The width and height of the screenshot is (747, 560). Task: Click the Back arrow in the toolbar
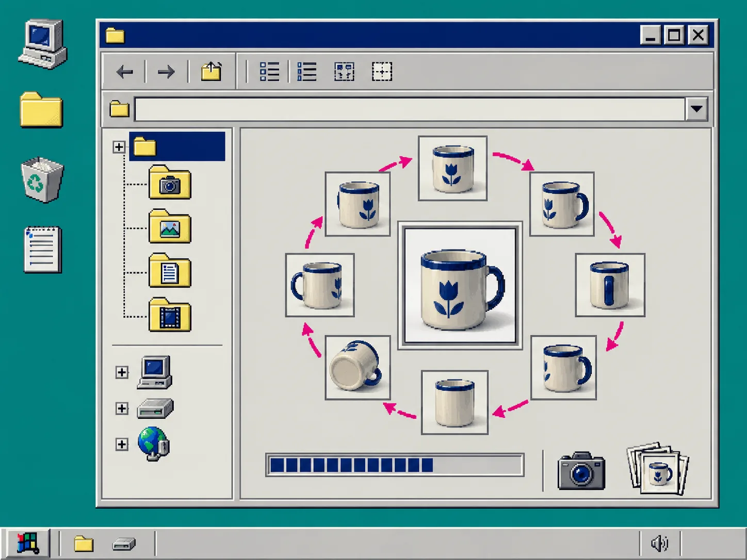pos(125,72)
